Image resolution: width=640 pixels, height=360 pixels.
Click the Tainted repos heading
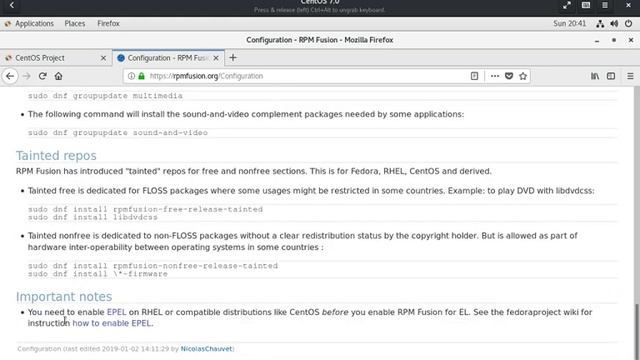pos(56,156)
